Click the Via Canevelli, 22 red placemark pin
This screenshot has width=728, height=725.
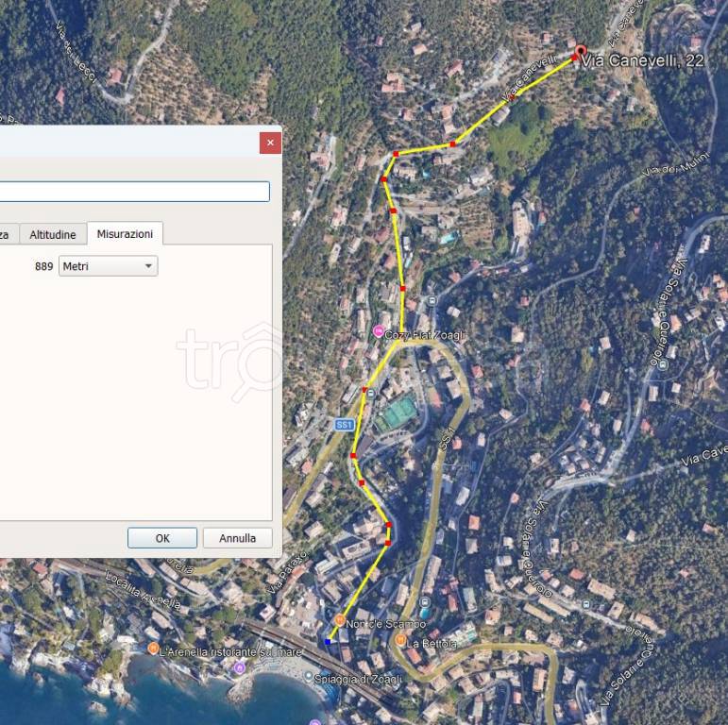point(581,51)
